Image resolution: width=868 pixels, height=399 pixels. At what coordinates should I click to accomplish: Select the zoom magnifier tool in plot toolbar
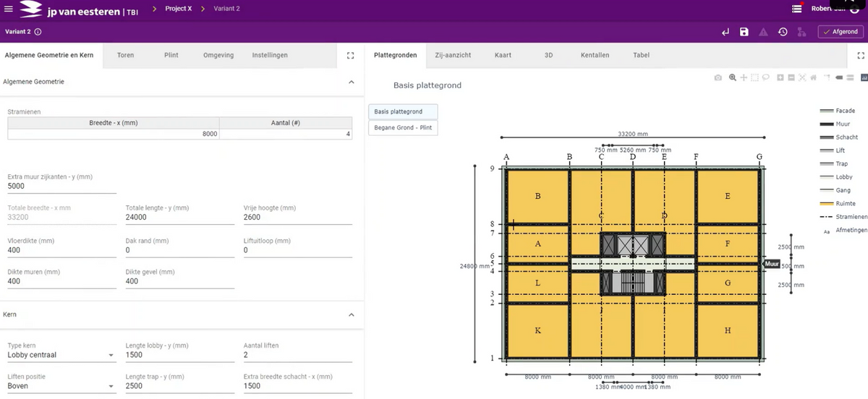tap(733, 77)
